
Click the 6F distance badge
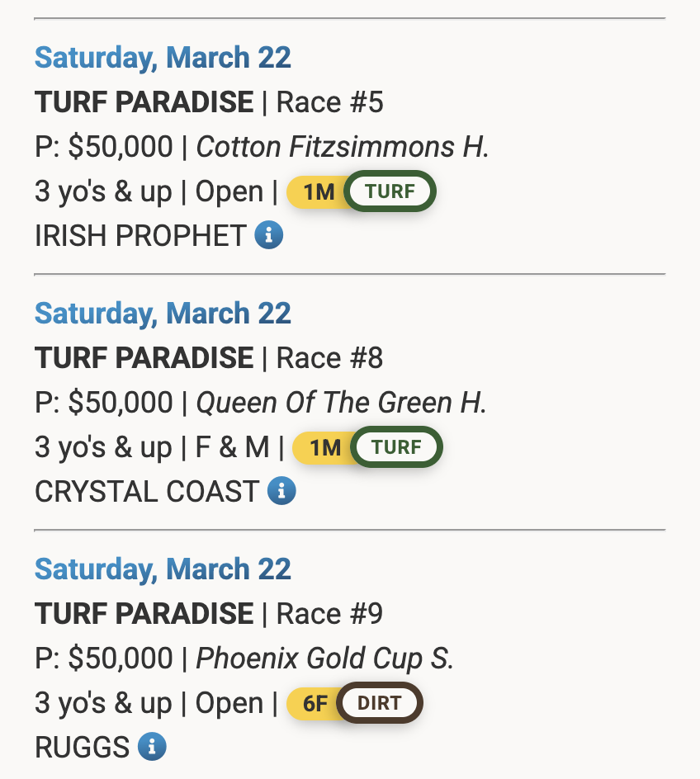tap(314, 704)
